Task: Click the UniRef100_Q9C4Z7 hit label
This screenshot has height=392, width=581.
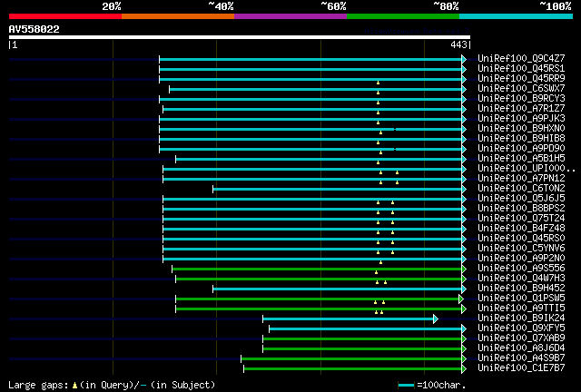Action: coord(521,59)
